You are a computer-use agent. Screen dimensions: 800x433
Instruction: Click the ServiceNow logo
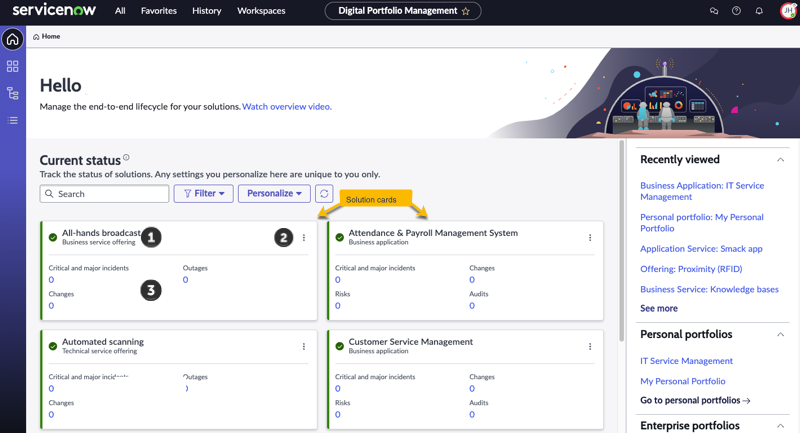[54, 10]
